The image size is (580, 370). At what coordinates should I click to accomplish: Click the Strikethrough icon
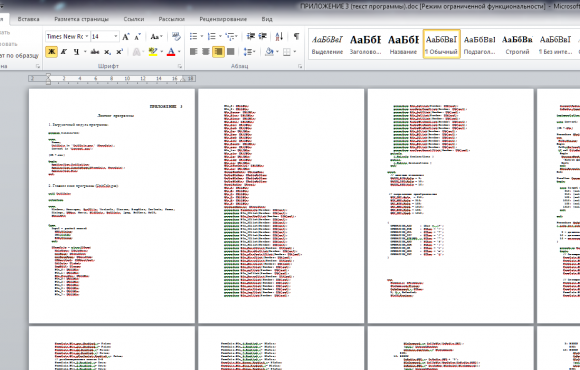click(95, 52)
